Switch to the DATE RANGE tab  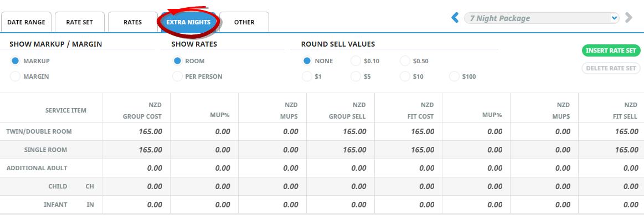pyautogui.click(x=26, y=22)
